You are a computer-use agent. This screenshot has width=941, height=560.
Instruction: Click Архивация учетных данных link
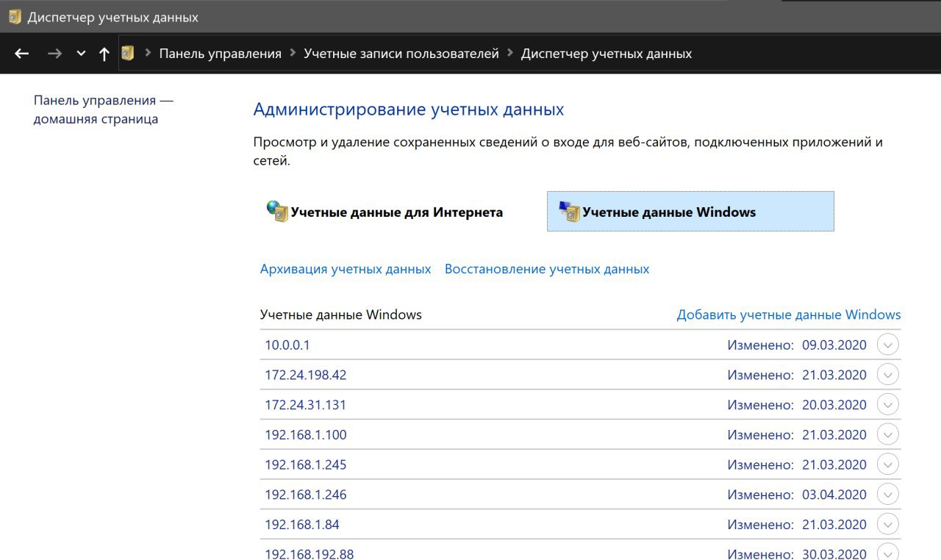[346, 269]
